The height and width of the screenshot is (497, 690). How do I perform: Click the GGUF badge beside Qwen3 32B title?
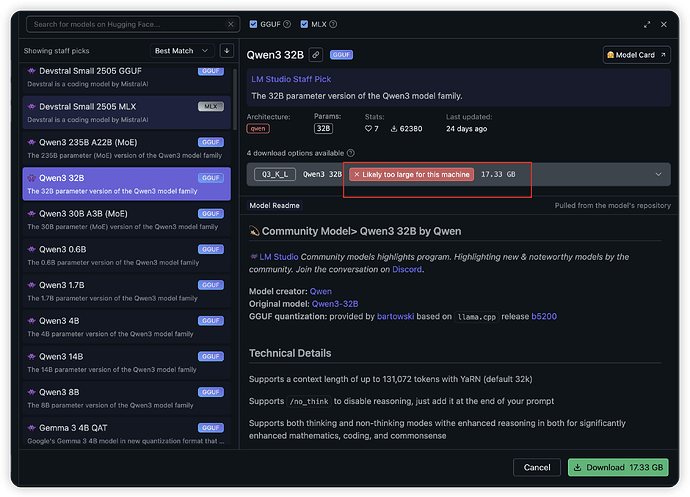point(341,55)
